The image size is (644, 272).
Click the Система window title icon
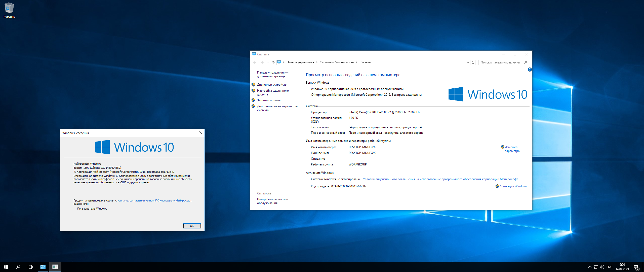[254, 54]
